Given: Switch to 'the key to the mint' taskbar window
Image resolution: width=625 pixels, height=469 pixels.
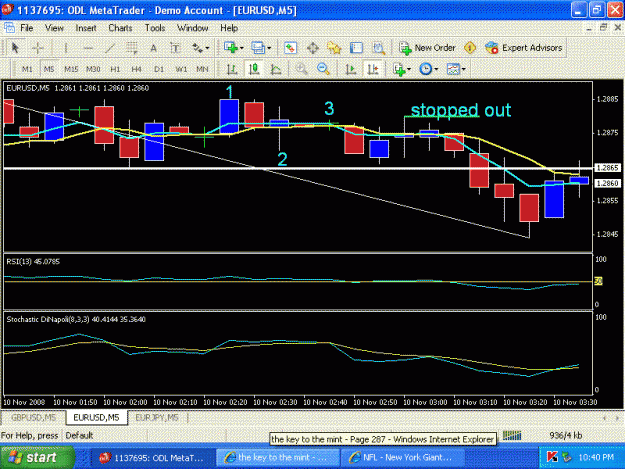Looking at the screenshot, I should 278,458.
